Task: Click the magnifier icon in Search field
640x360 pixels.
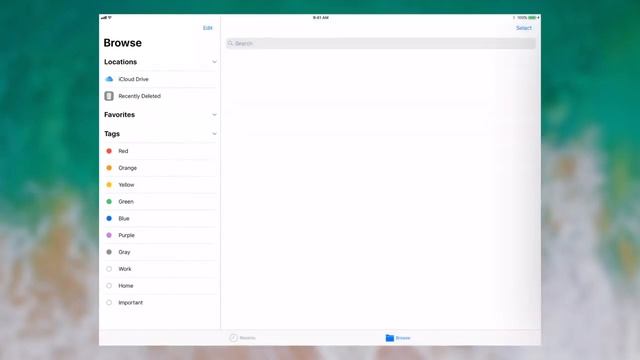Action: pyautogui.click(x=231, y=43)
